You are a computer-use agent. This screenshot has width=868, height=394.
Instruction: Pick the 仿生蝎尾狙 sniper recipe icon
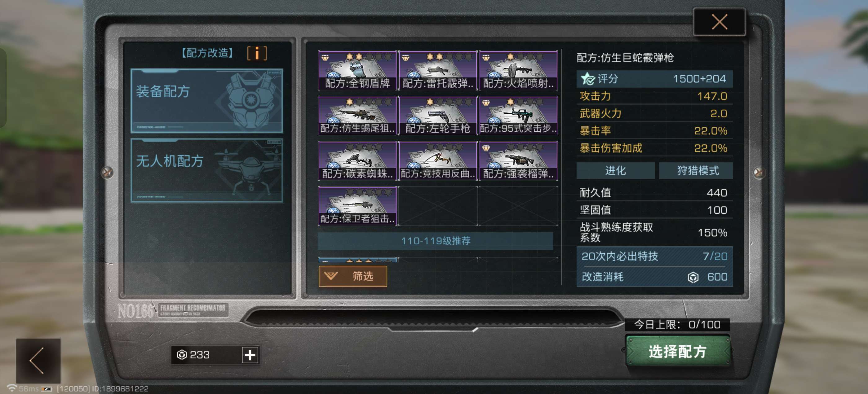click(x=357, y=116)
